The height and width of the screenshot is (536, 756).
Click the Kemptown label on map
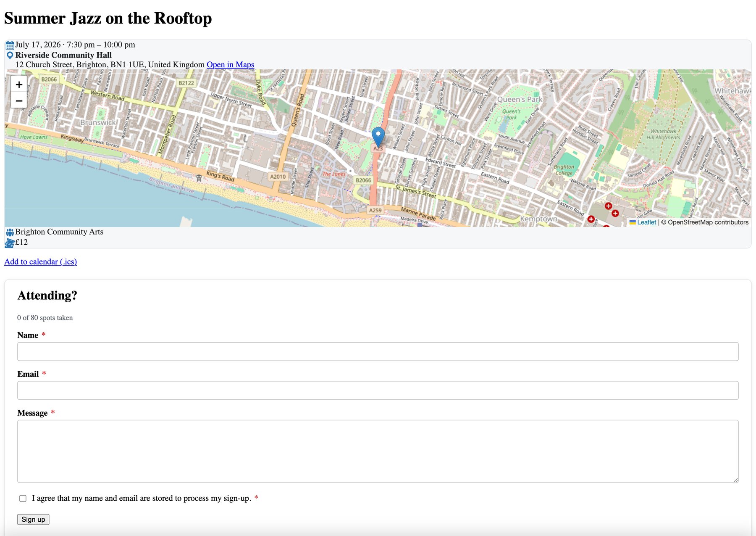[x=538, y=219]
